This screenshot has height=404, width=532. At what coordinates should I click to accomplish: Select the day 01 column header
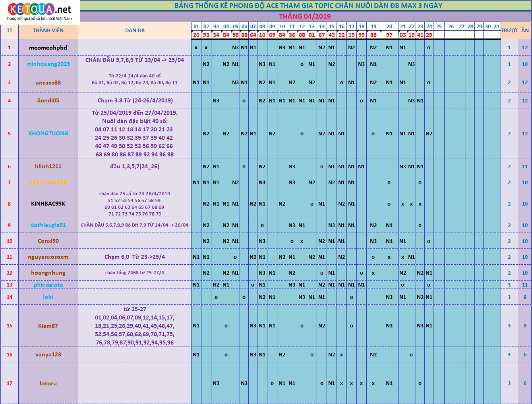(x=196, y=26)
